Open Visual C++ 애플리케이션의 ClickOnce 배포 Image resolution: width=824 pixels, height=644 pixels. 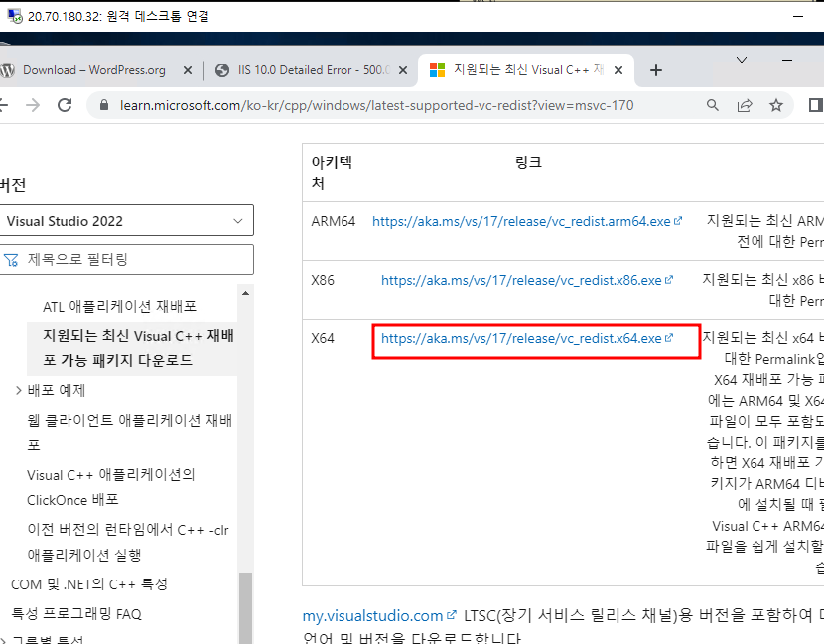(111, 487)
